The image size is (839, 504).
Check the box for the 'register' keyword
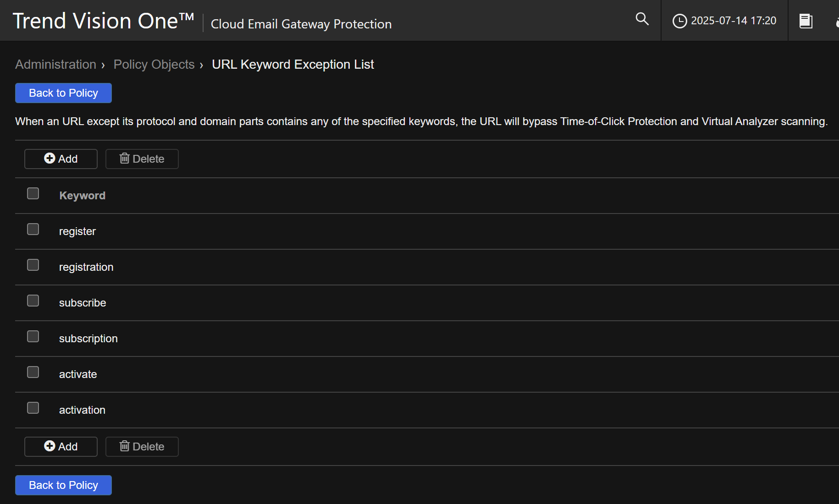point(33,229)
